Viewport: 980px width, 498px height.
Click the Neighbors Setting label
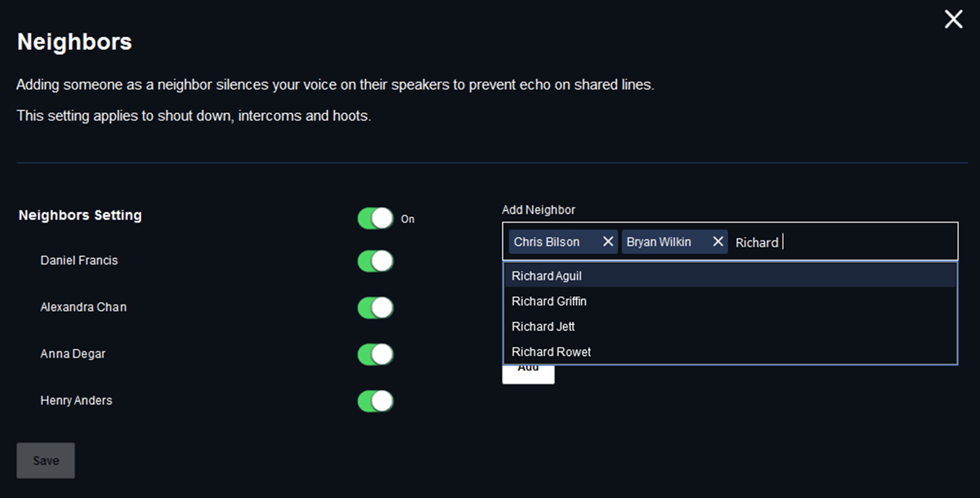point(80,215)
